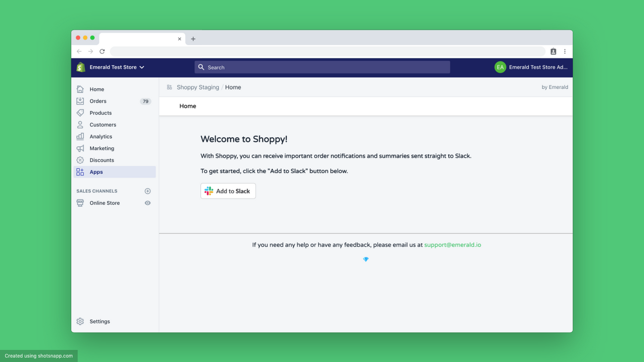This screenshot has height=362, width=644.
Task: Open Home in the sidebar
Action: pyautogui.click(x=115, y=89)
